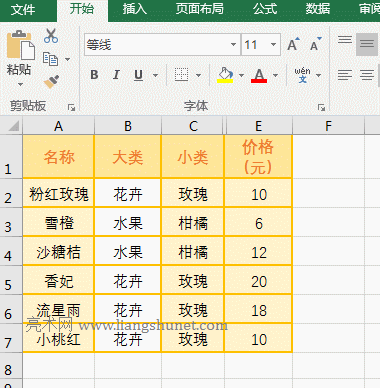Apply yellow fill color bucket
Screen dimensions: 380x388
coord(225,75)
